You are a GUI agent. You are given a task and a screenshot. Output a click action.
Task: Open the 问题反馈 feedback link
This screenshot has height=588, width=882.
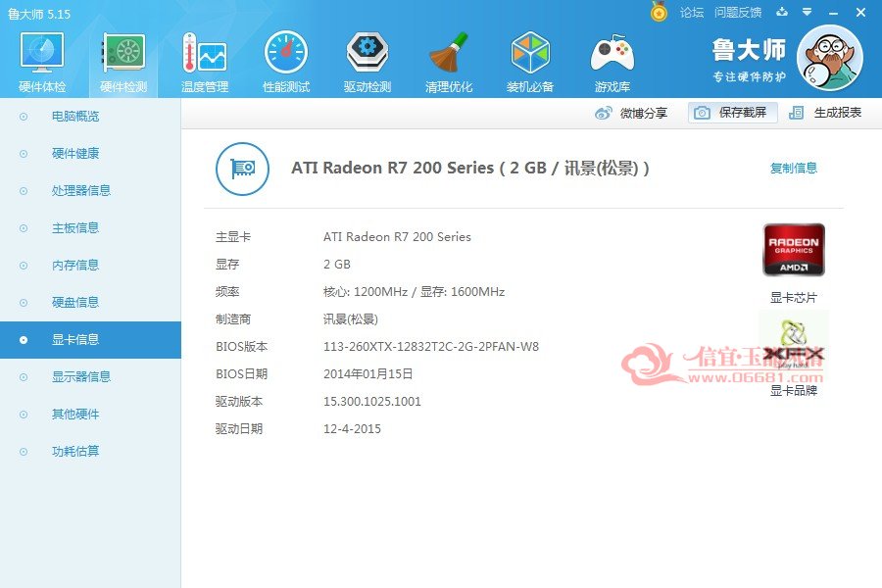click(738, 13)
